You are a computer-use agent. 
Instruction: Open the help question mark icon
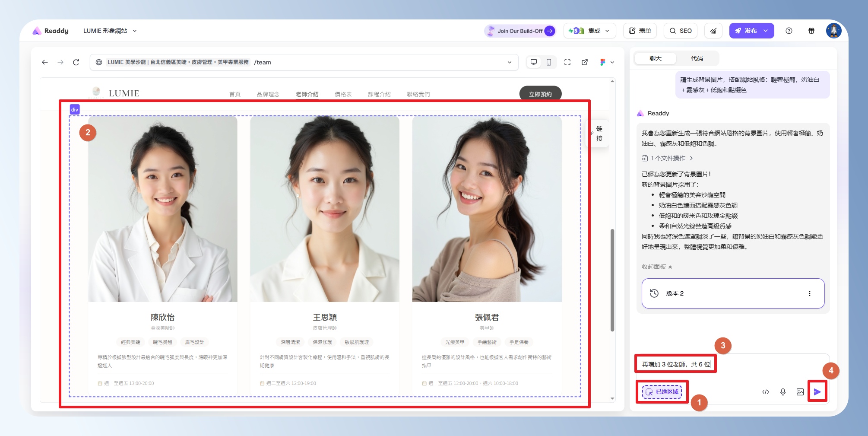point(789,31)
